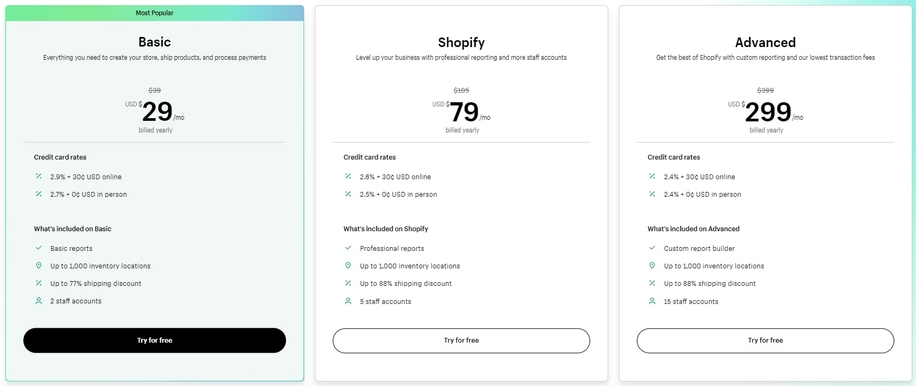Click checkmark icon next to Professional reports
The image size is (916, 386).
click(x=348, y=248)
